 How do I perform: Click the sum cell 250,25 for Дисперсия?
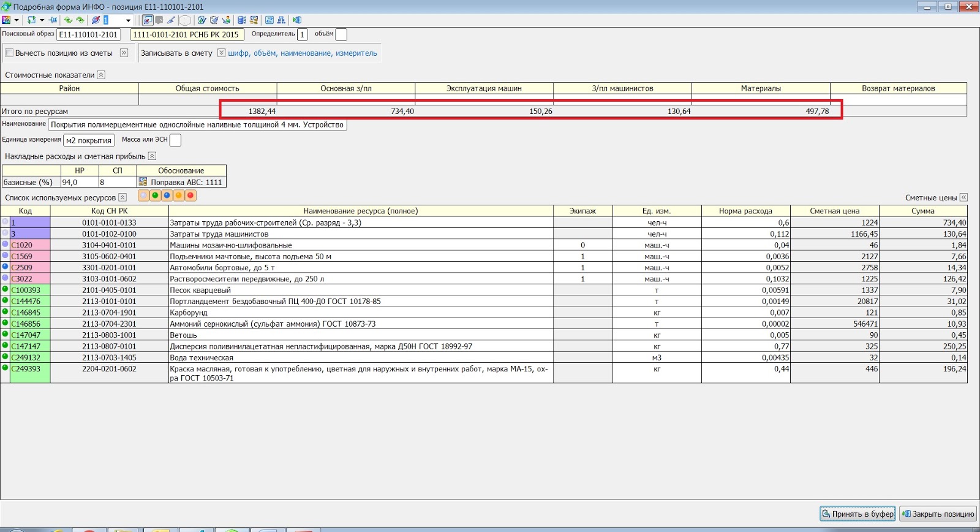coord(923,346)
